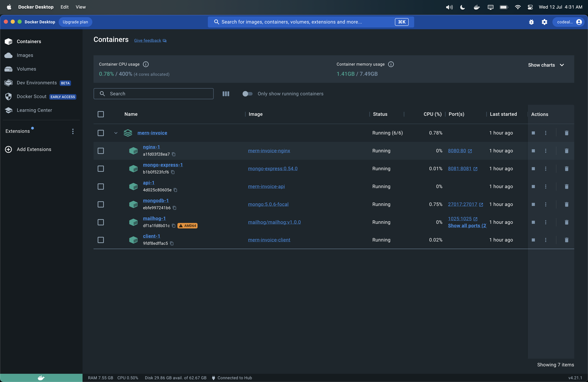Open Docker Scout from the sidebar
The image size is (588, 382).
[x=32, y=96]
